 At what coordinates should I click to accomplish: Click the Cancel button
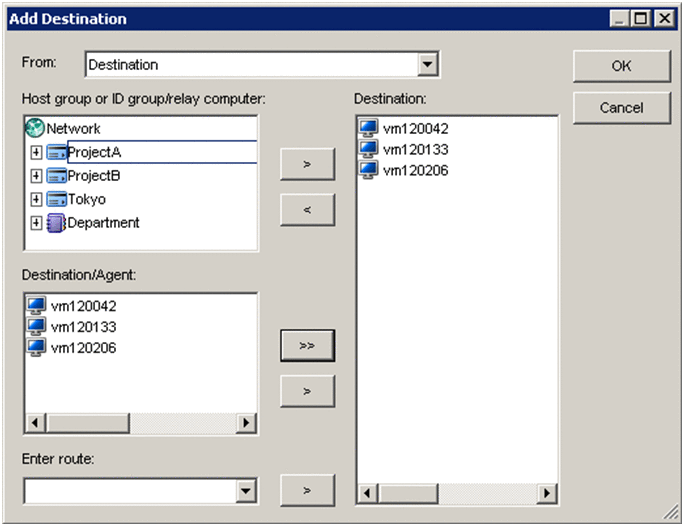point(621,107)
